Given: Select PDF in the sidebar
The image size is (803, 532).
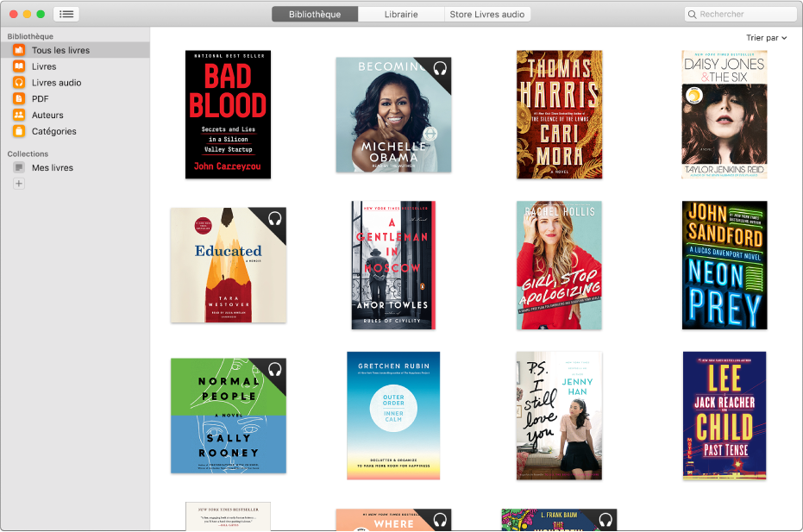Looking at the screenshot, I should [75, 99].
